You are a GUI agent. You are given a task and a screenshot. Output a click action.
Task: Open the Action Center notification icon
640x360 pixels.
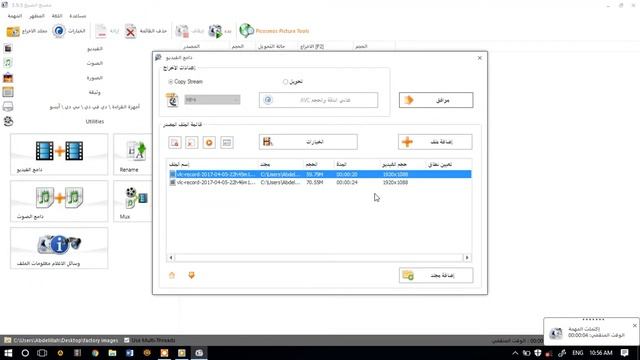624,353
